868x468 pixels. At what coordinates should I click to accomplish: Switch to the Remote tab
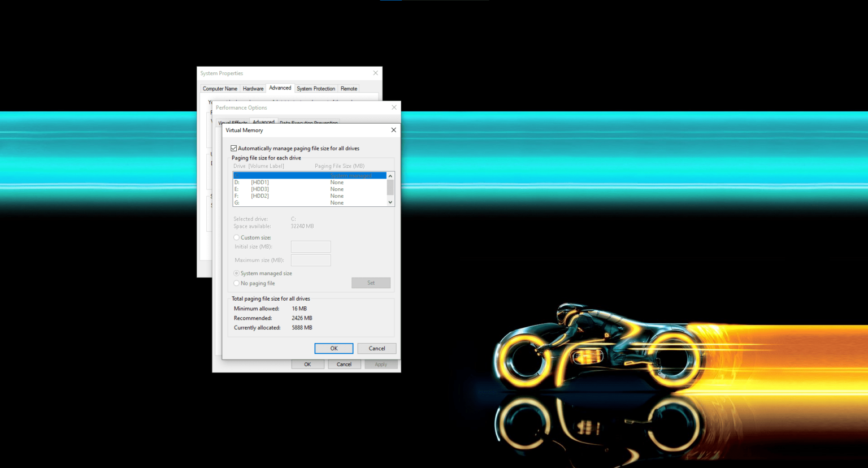[349, 88]
